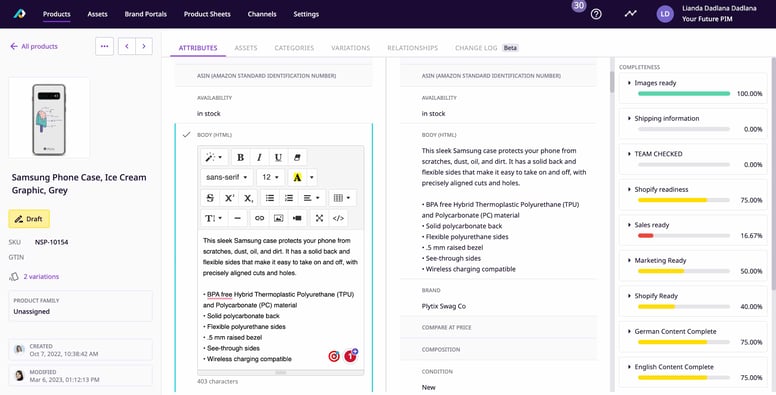Go back to All products
The height and width of the screenshot is (395, 776).
tap(34, 47)
